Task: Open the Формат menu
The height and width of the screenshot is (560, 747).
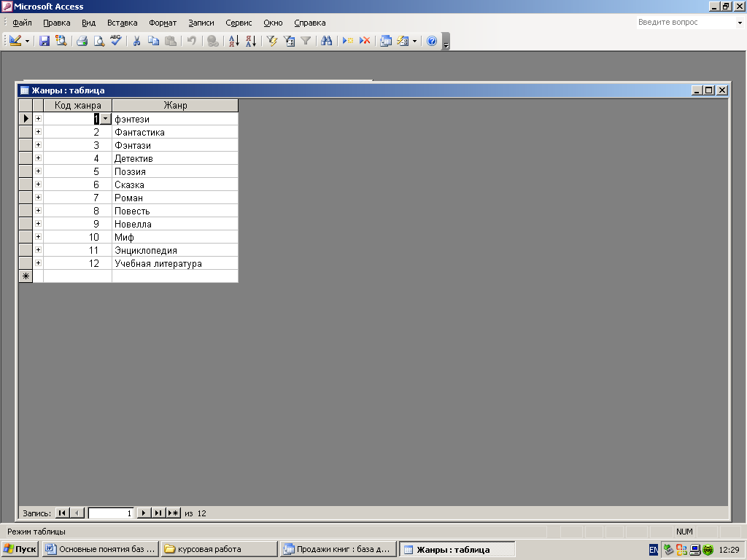Action: pos(163,23)
